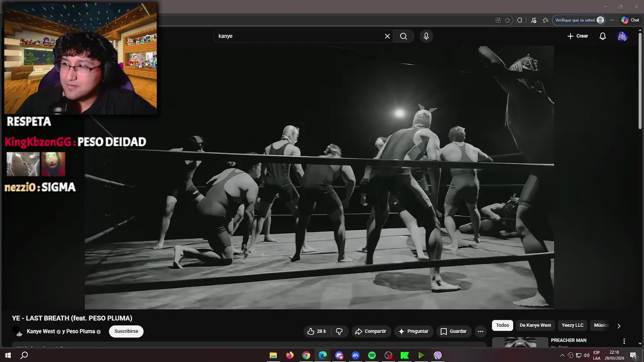
Task: Click the Crear button
Action: (578, 36)
